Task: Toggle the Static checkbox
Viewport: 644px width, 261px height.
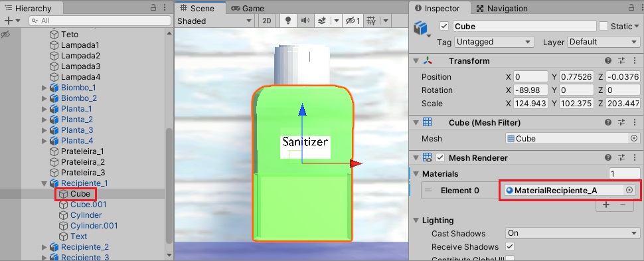Action: pyautogui.click(x=604, y=27)
